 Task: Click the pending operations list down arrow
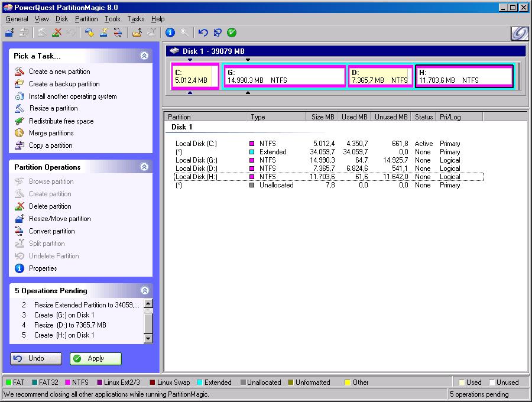coord(148,339)
